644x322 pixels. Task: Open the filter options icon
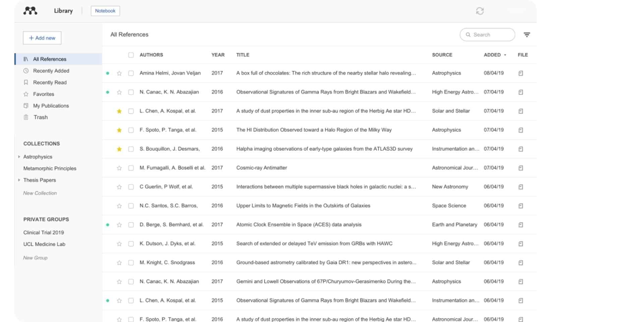point(527,35)
